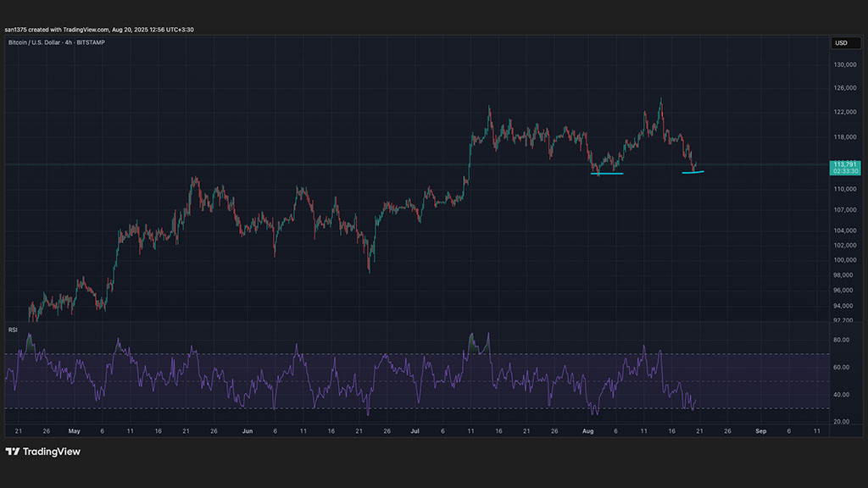The width and height of the screenshot is (868, 488).
Task: Click the RSI 20.00 scale value
Action: [842, 422]
